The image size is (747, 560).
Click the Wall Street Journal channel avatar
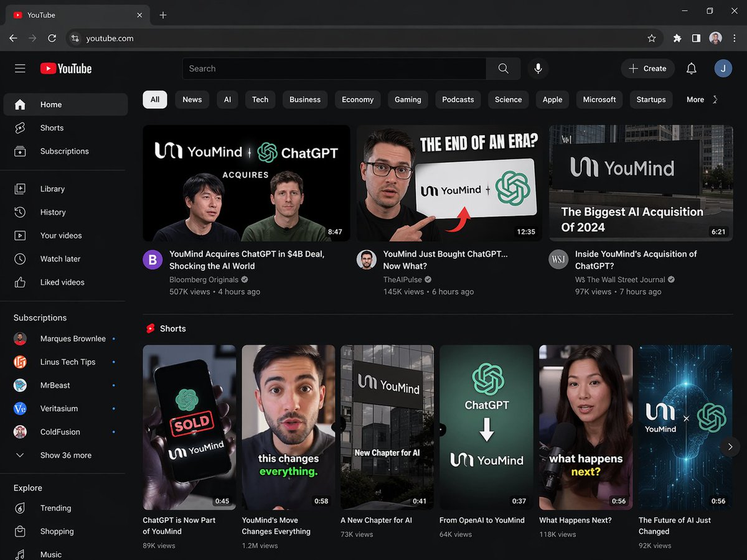click(558, 259)
